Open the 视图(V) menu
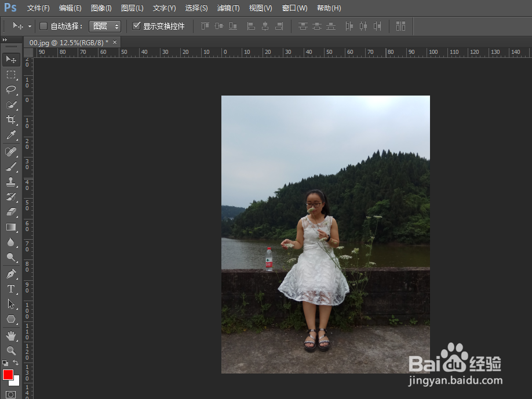The image size is (532, 399). [261, 8]
